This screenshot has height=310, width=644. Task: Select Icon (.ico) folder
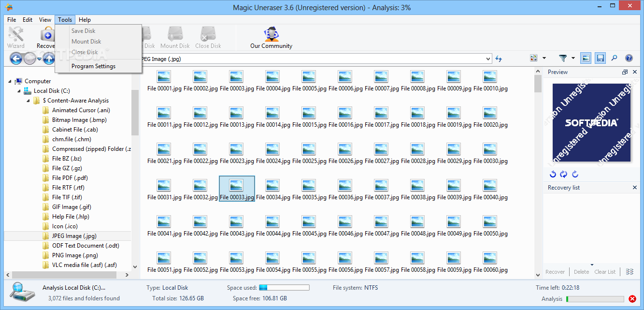pyautogui.click(x=65, y=226)
